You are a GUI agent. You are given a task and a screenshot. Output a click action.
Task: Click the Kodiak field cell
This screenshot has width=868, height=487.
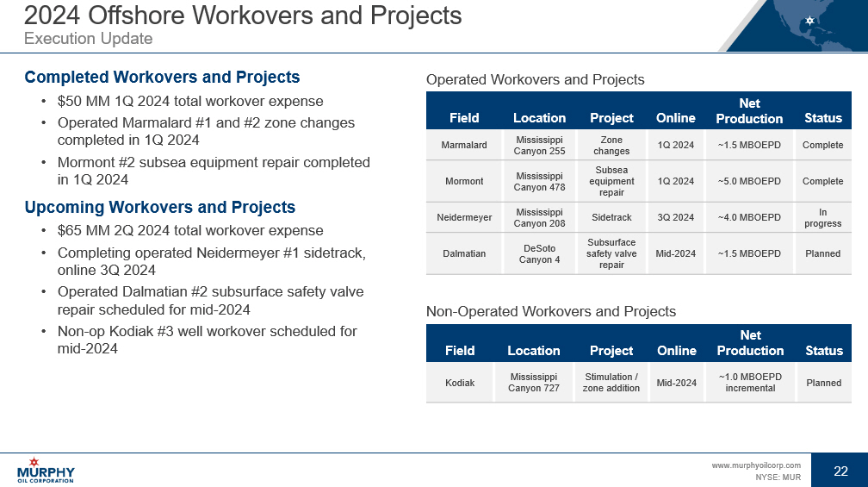click(x=460, y=383)
